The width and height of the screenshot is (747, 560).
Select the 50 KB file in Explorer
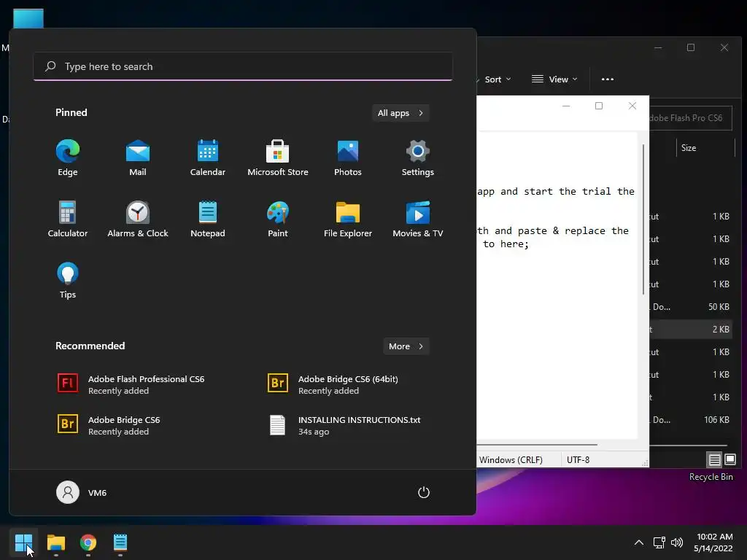(690, 307)
